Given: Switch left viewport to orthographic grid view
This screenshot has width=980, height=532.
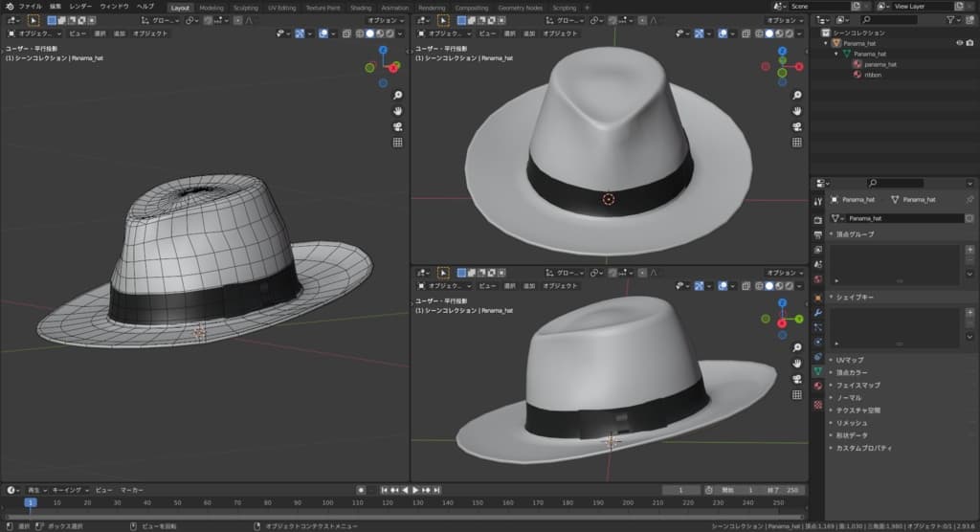Looking at the screenshot, I should point(397,143).
